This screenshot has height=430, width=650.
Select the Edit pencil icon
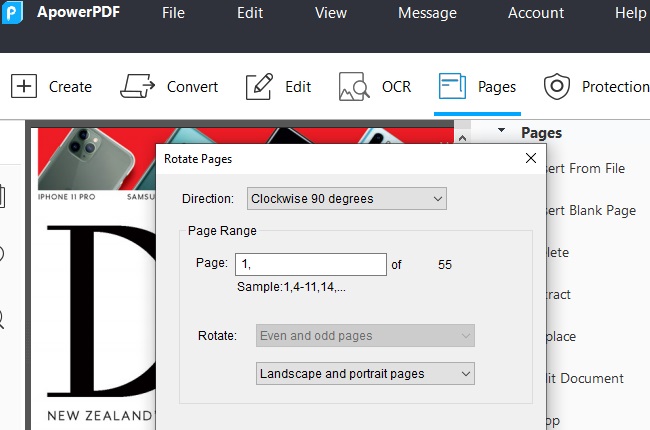260,87
